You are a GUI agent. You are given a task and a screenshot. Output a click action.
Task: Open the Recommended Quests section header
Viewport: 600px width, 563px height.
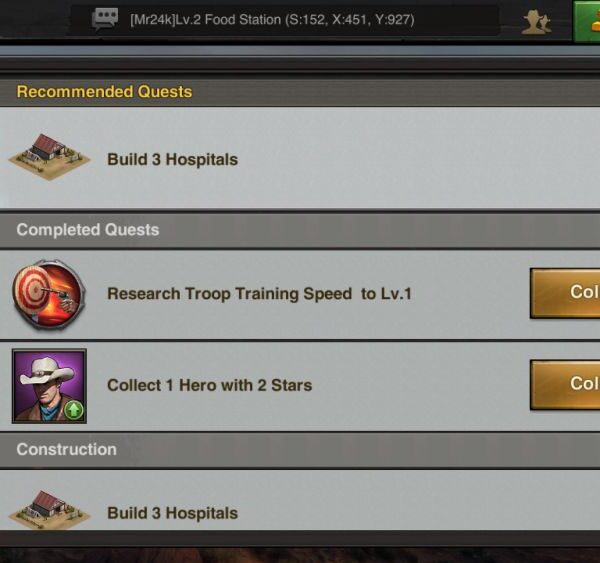[x=300, y=92]
